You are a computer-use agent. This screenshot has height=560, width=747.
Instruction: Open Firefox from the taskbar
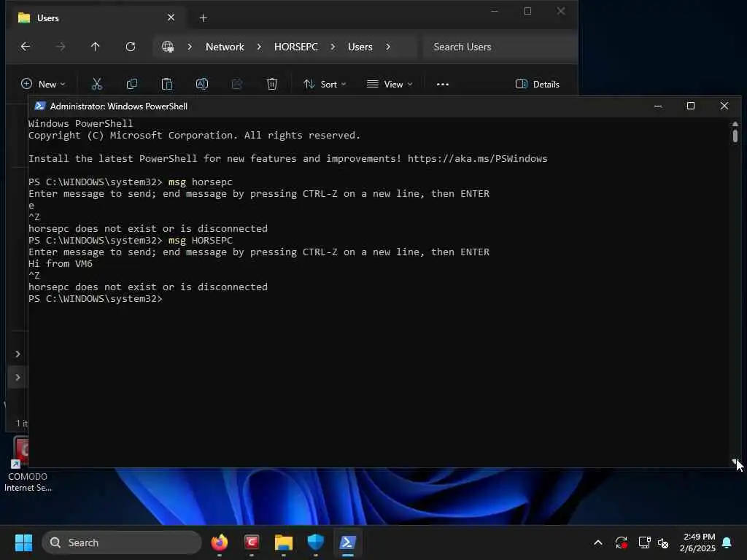219,542
